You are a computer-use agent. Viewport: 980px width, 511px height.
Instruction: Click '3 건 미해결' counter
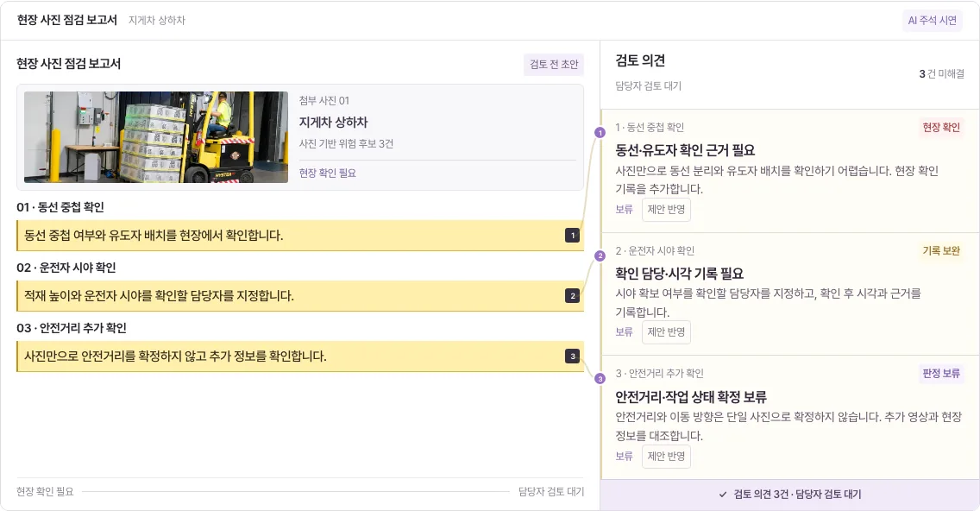click(x=941, y=74)
